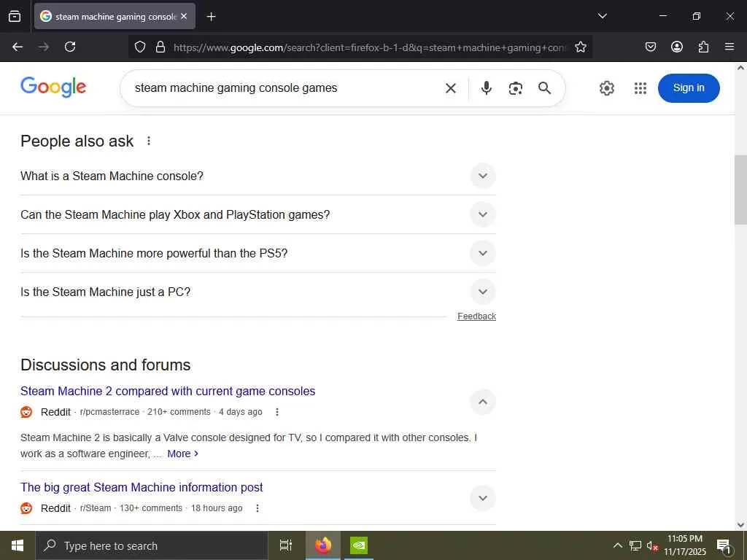The width and height of the screenshot is (747, 560).
Task: Open Firefox account menu
Action: coord(676,47)
